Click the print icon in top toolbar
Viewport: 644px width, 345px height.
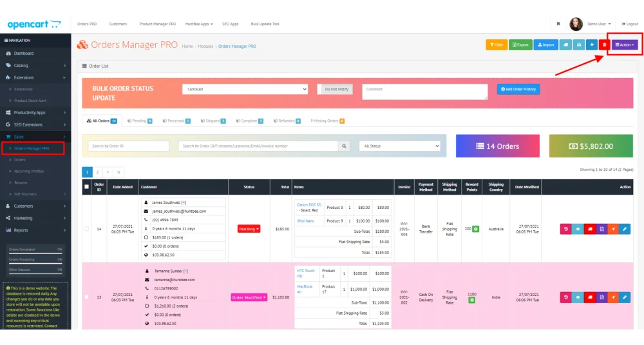[579, 45]
